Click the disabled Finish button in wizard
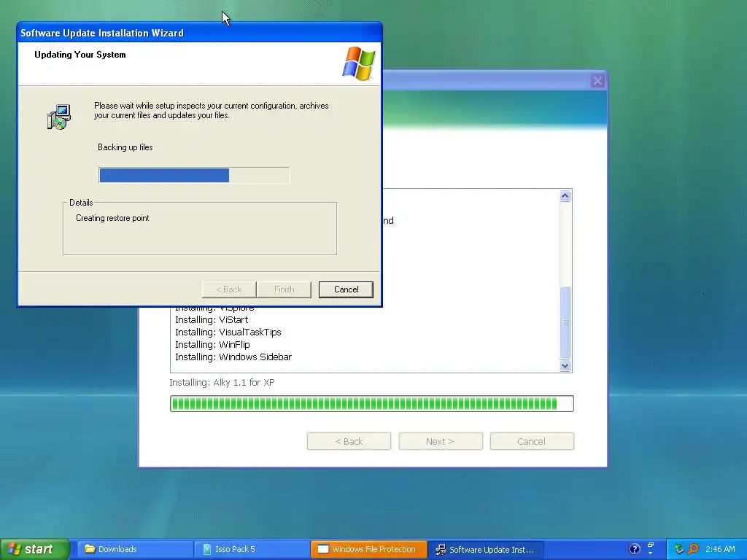The image size is (747, 560). pyautogui.click(x=284, y=289)
